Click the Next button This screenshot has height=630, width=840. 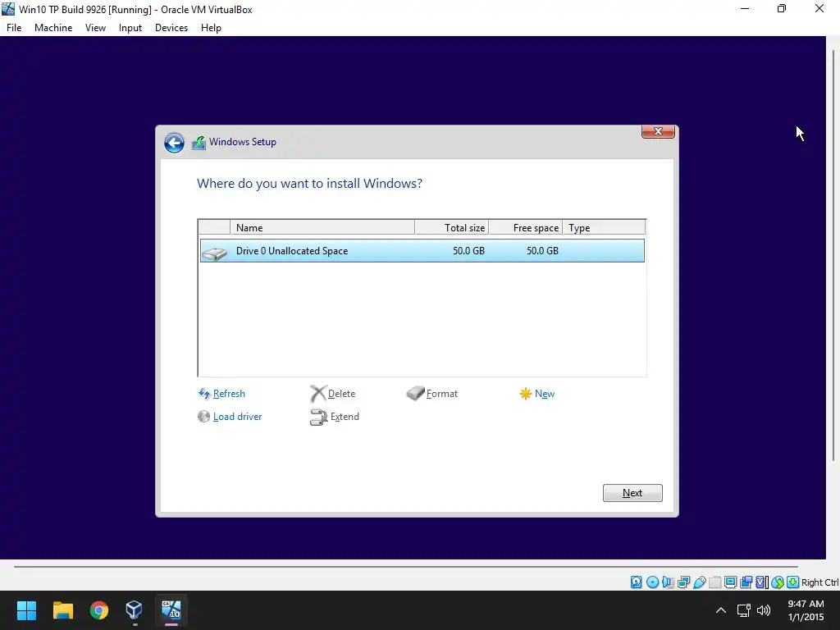point(632,493)
